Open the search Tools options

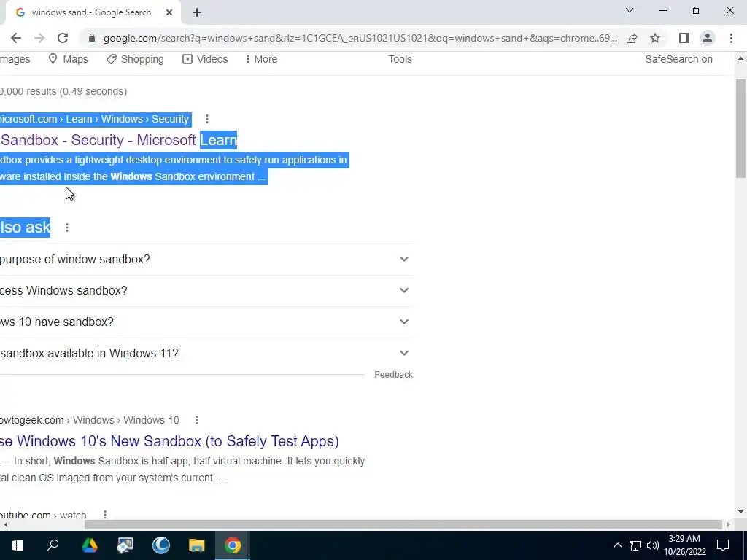point(400,59)
